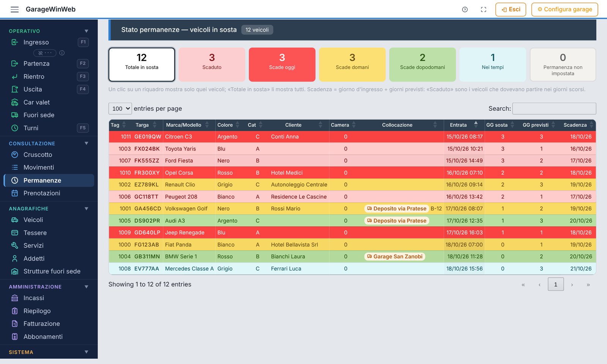Open Car valet via its car icon

15,102
